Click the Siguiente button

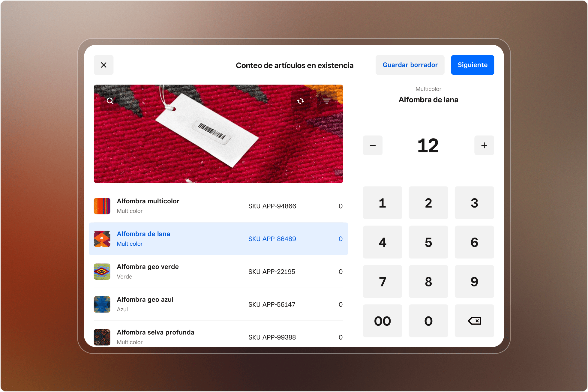pos(472,65)
